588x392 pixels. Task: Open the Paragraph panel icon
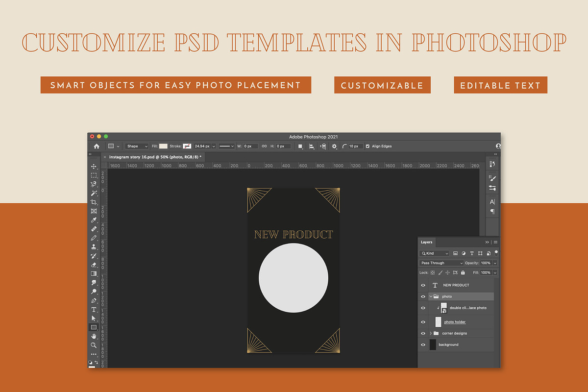(x=492, y=212)
